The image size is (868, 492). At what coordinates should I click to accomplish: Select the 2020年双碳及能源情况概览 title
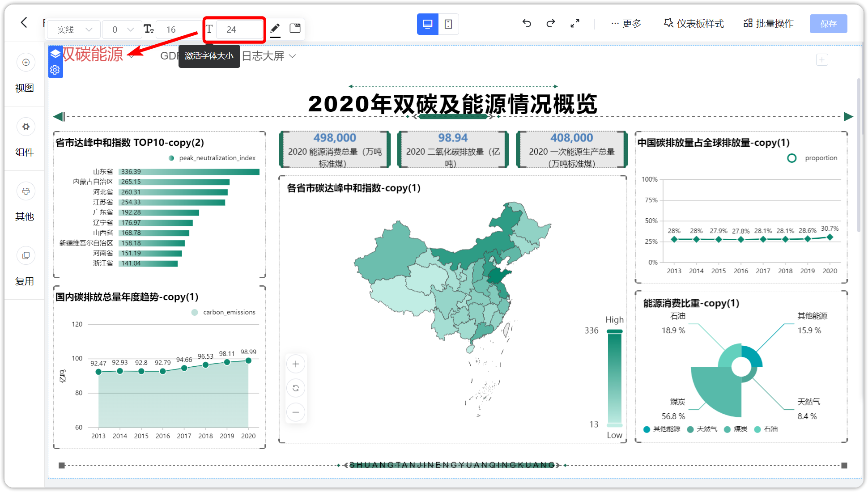[x=452, y=104]
